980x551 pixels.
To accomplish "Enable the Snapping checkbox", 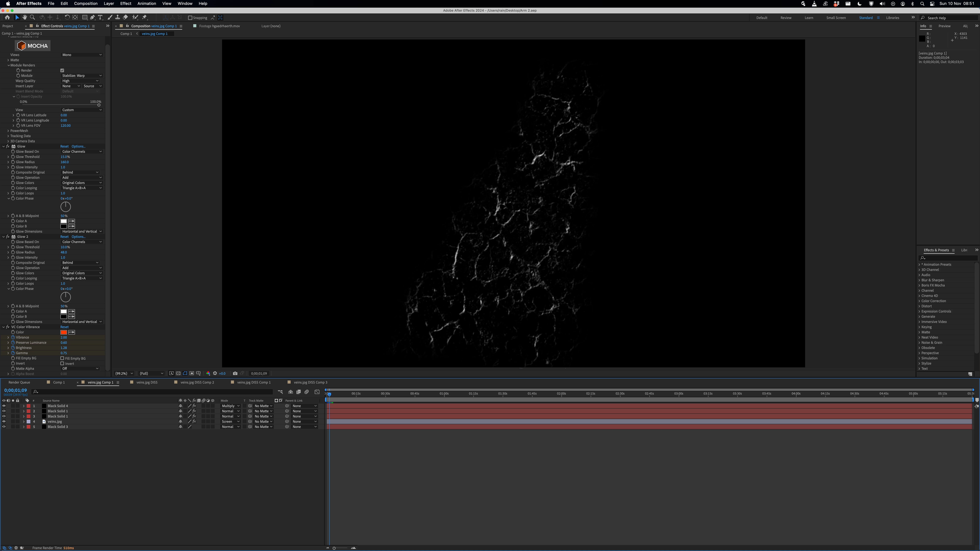I will [x=190, y=18].
